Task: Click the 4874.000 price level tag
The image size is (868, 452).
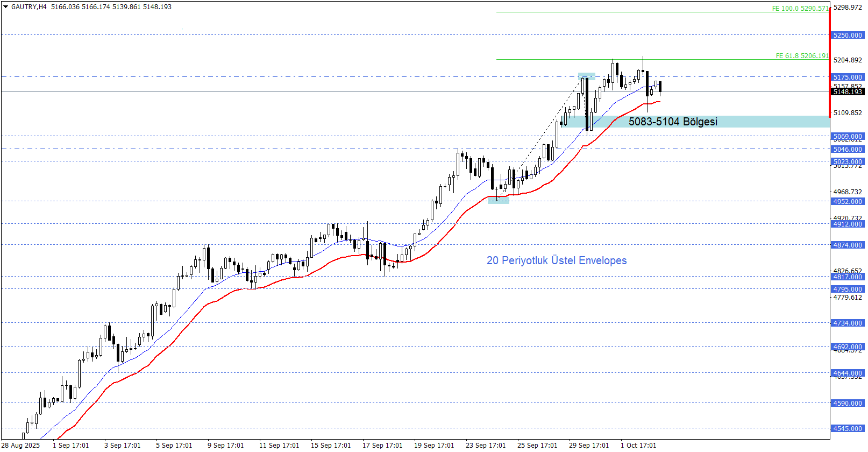Action: (x=848, y=245)
